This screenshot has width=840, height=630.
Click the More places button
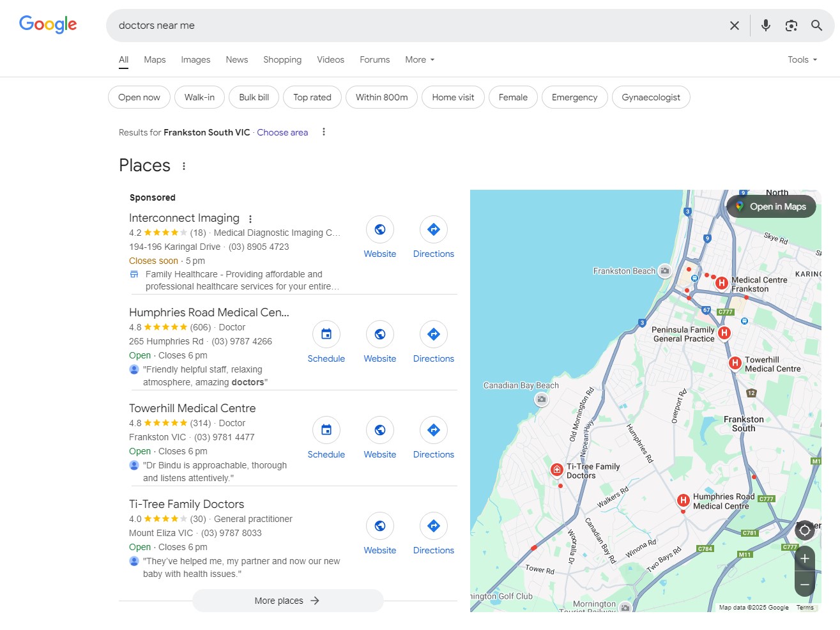pyautogui.click(x=287, y=601)
